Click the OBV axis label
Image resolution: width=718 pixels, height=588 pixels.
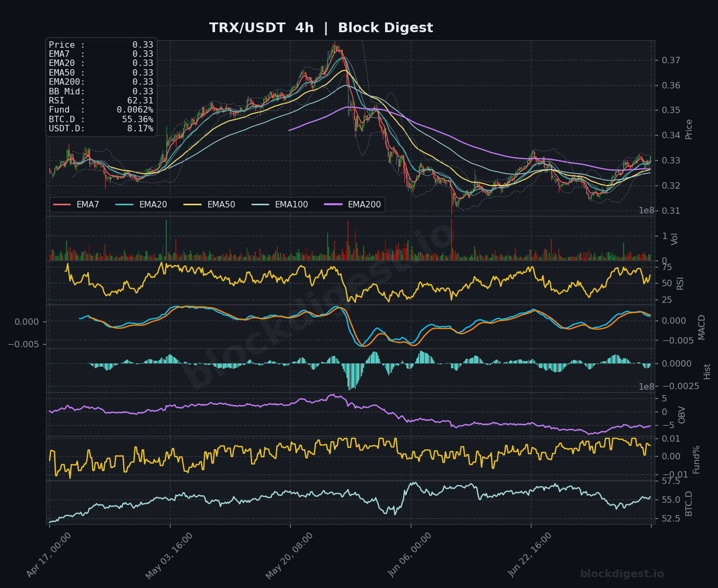pos(682,415)
